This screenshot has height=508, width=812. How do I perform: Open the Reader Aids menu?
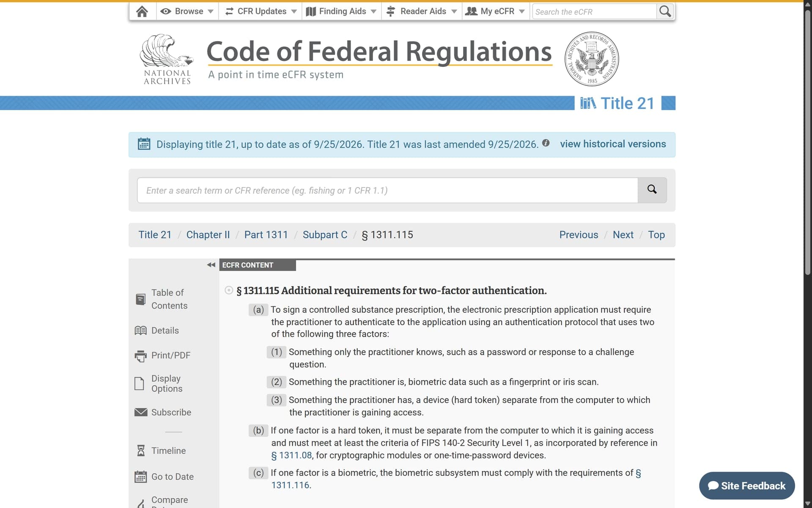click(x=421, y=11)
